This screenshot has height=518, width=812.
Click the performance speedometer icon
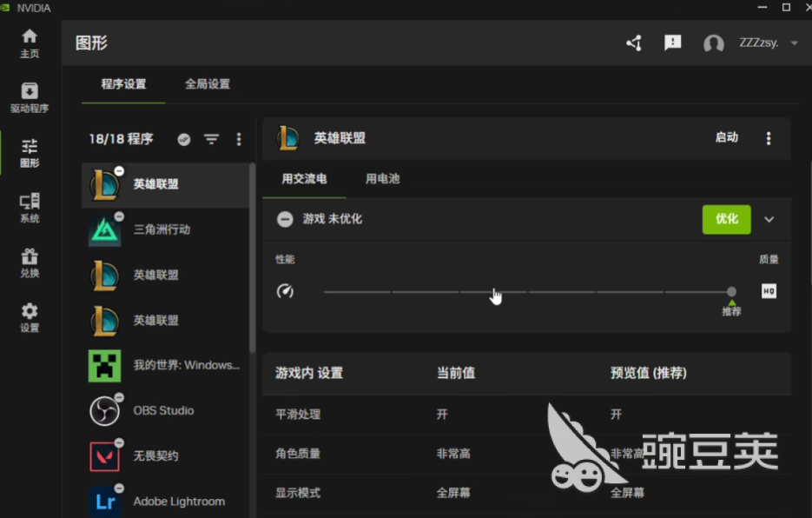pos(285,291)
